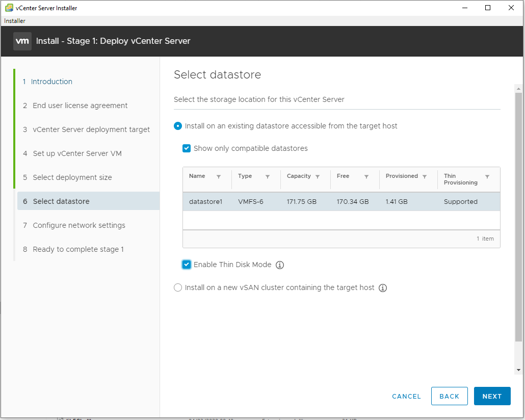
Task: Open Provisioned column filter icon
Action: (425, 176)
